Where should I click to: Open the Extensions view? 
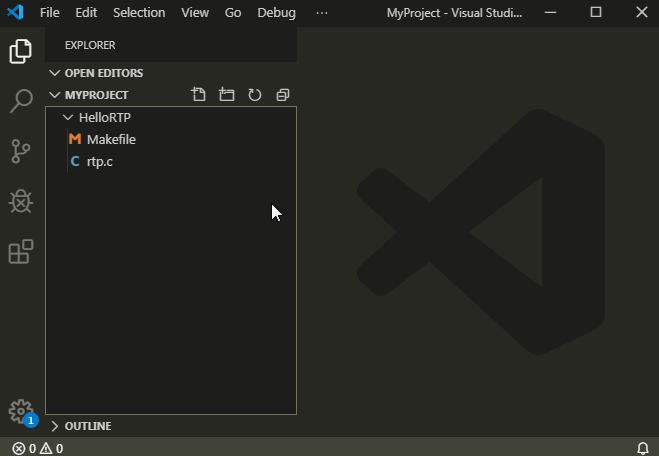[x=21, y=252]
